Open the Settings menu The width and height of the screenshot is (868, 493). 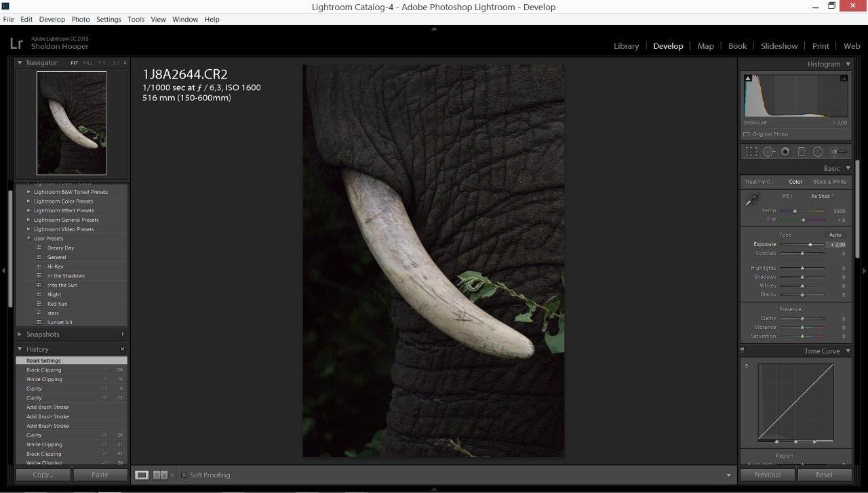pyautogui.click(x=108, y=19)
